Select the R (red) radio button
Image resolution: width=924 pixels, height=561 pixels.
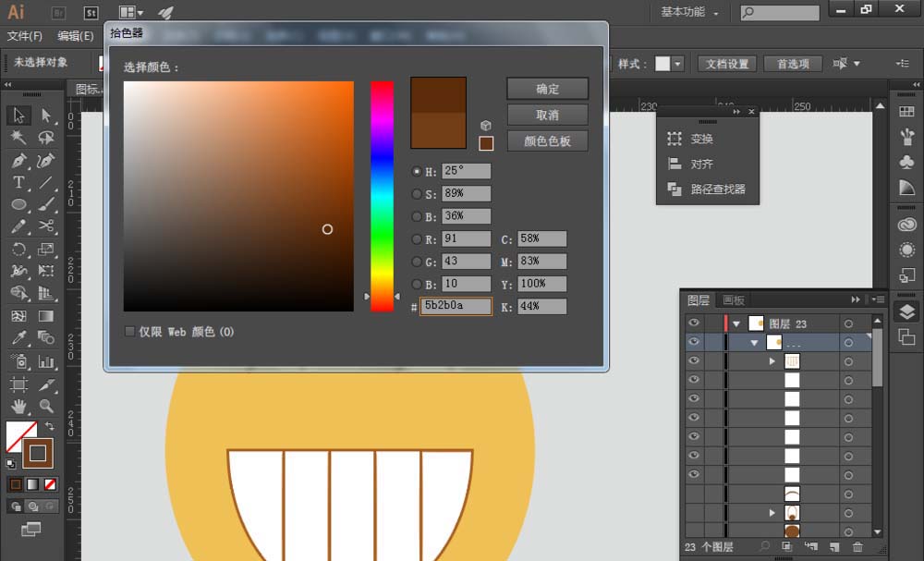417,239
